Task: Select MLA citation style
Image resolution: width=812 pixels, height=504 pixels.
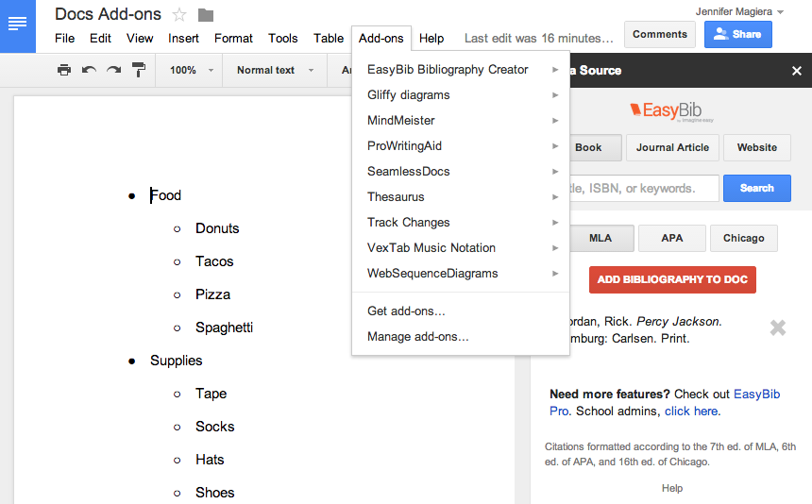Action: coord(600,238)
